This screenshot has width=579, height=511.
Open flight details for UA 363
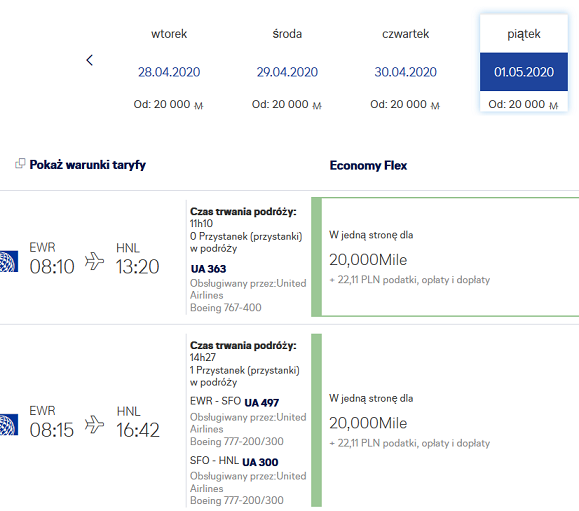click(x=209, y=269)
